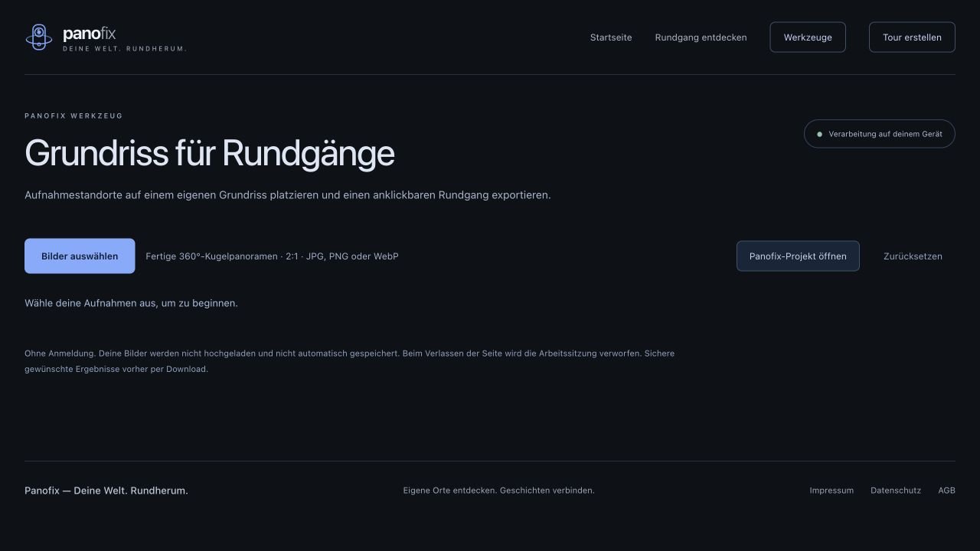980x551 pixels.
Task: Click the green status dot indicator
Action: [x=819, y=134]
